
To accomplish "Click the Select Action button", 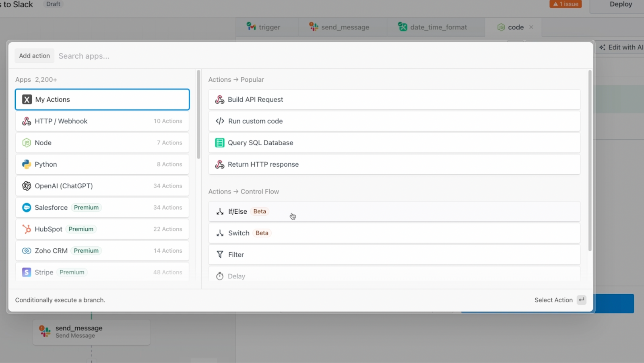I will [560, 300].
